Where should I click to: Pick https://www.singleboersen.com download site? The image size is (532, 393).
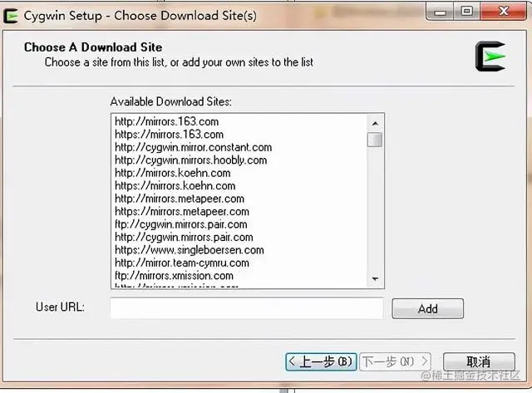[x=189, y=250]
